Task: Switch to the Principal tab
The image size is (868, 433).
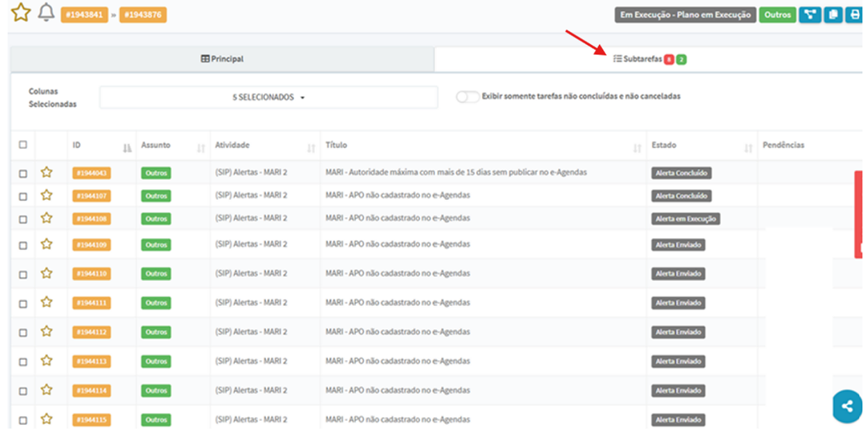Action: [222, 59]
